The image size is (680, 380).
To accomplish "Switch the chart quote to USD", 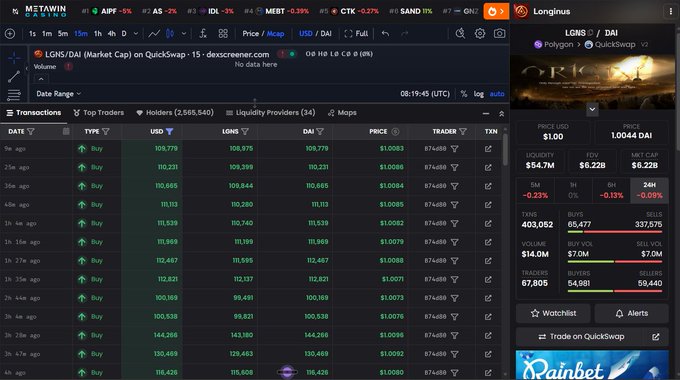I will pos(305,33).
